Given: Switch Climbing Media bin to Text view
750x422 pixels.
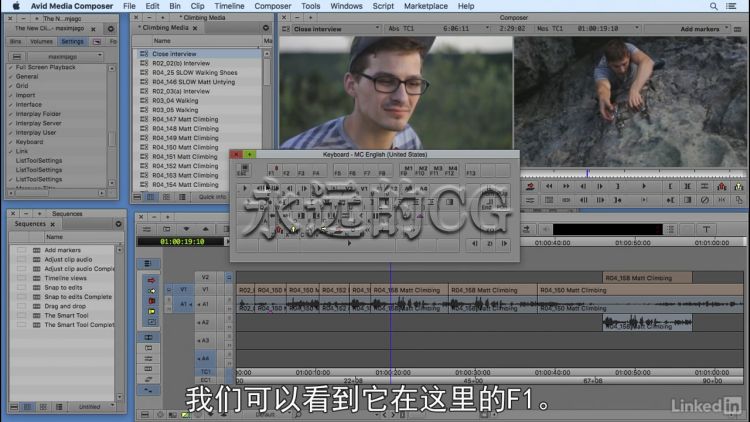Looking at the screenshot, I should pos(150,197).
